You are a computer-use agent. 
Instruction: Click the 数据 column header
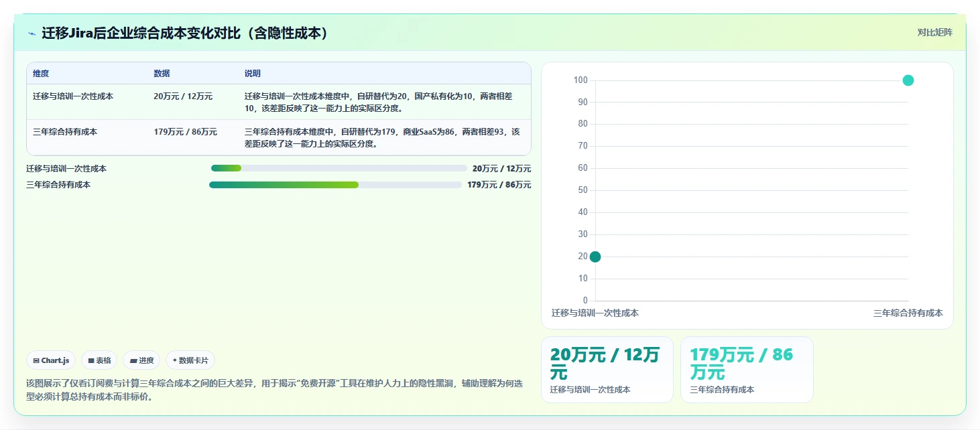tap(162, 74)
